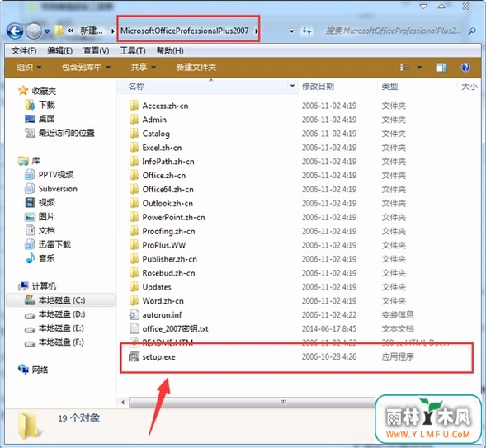Screen dimensions: 486x448
Task: Select the Outlook.zh-cn folder icon
Action: [x=134, y=203]
